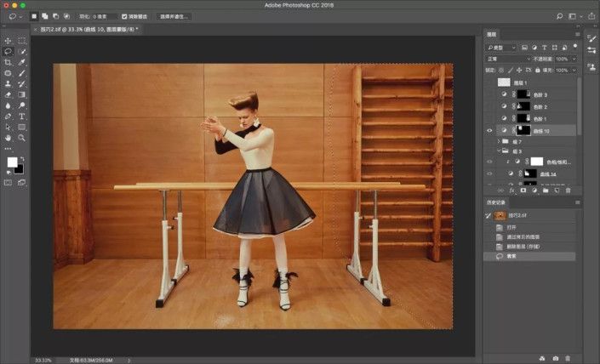Select the Eyedropper tool
The image size is (600, 364).
22,62
